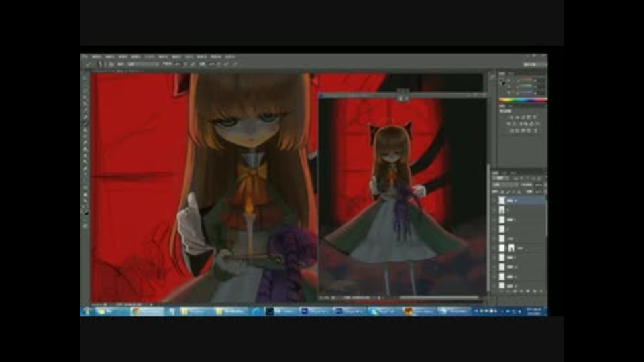Click the foreground color swatch in Color panel
Viewport: 644px width, 362px height.
[x=502, y=81]
